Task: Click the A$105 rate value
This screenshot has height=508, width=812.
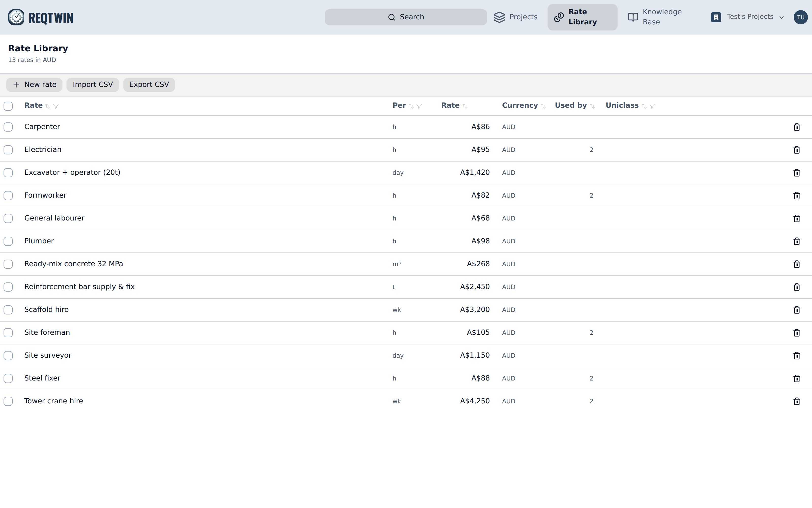Action: tap(478, 332)
